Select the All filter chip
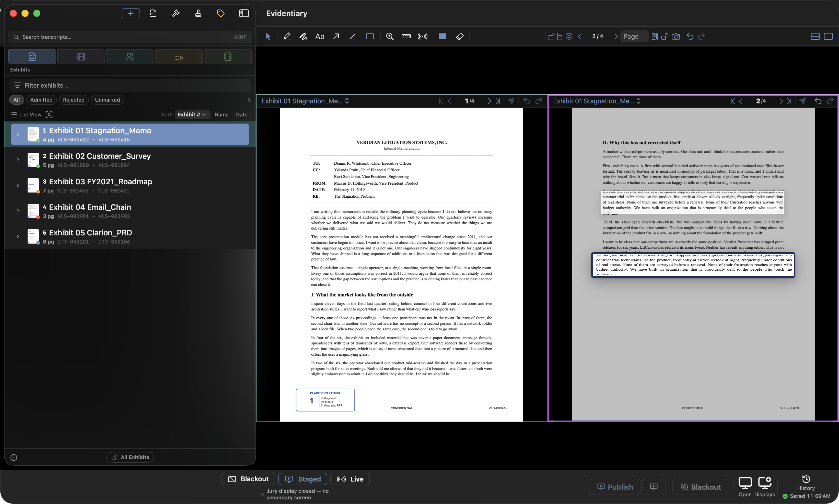 (17, 100)
